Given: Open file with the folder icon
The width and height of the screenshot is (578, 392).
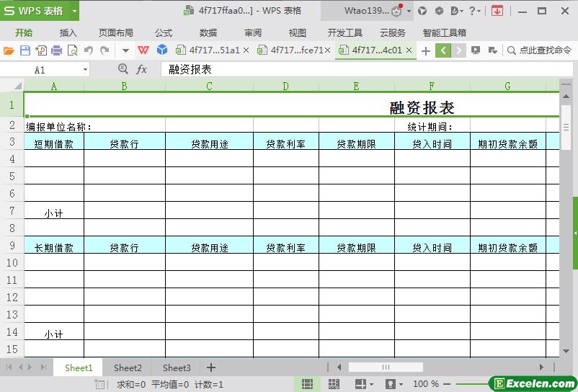Looking at the screenshot, I should 9,50.
